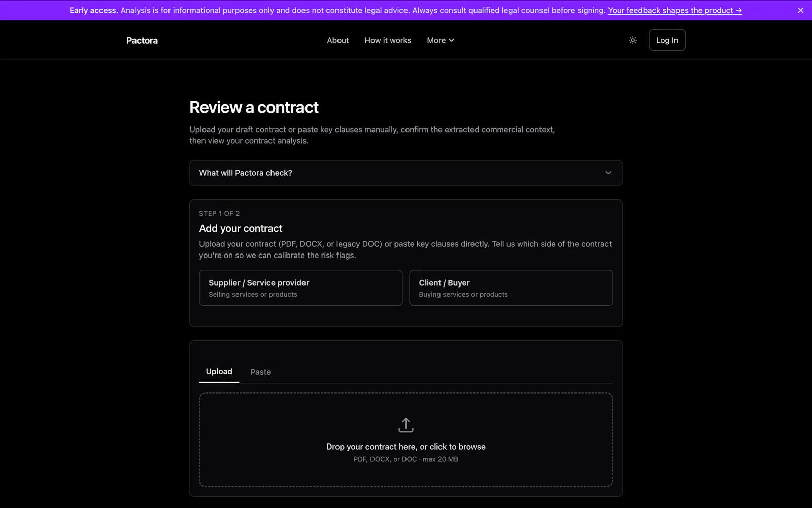This screenshot has width=812, height=508.
Task: Expand the "What will Pactora check?" section
Action: pyautogui.click(x=406, y=173)
